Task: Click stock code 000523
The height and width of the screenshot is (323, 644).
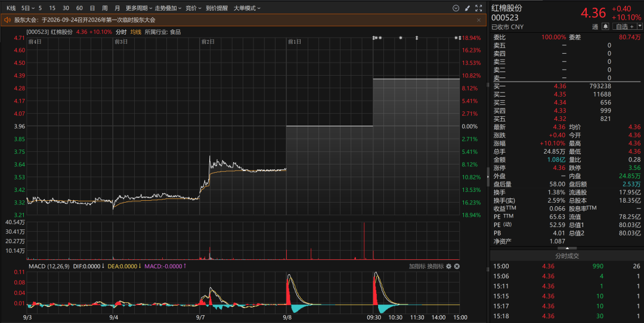Action: 505,18
